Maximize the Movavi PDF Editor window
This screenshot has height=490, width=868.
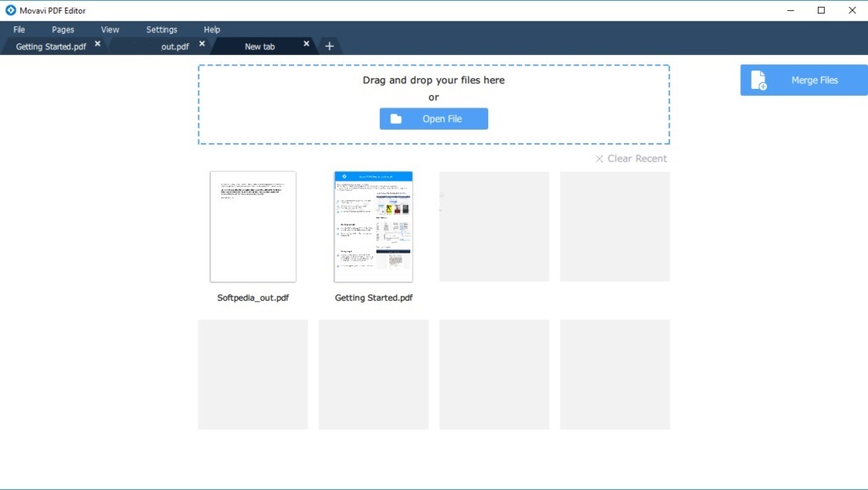[x=821, y=10]
